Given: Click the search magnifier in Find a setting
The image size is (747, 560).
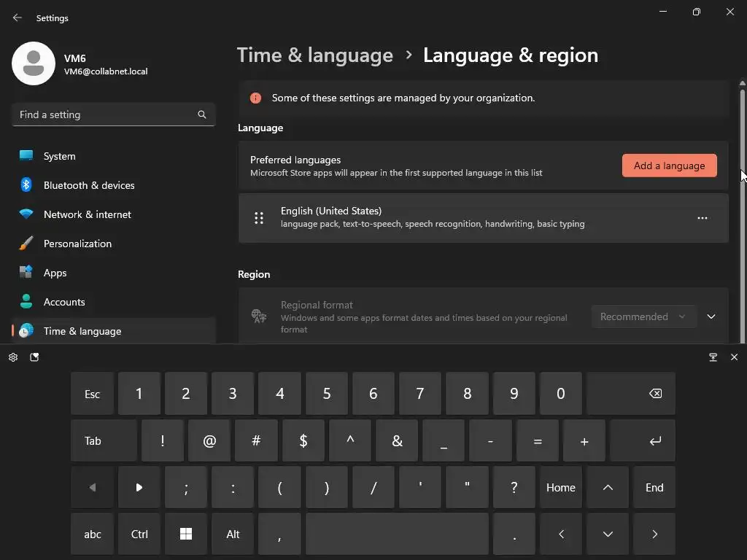Looking at the screenshot, I should pyautogui.click(x=202, y=114).
